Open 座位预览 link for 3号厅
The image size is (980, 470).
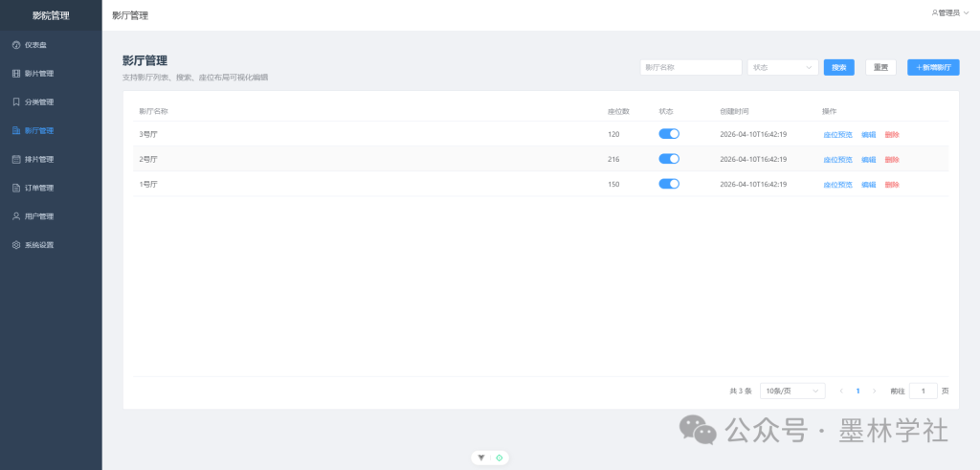click(837, 134)
